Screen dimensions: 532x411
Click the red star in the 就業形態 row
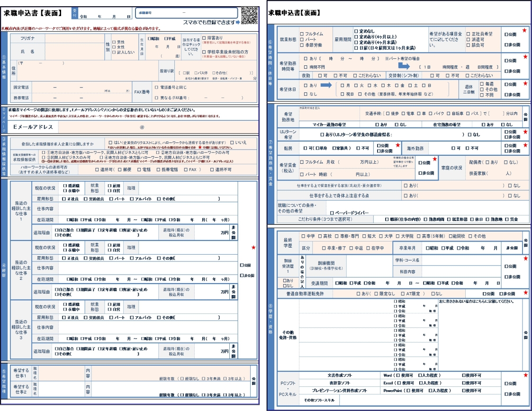524,31
